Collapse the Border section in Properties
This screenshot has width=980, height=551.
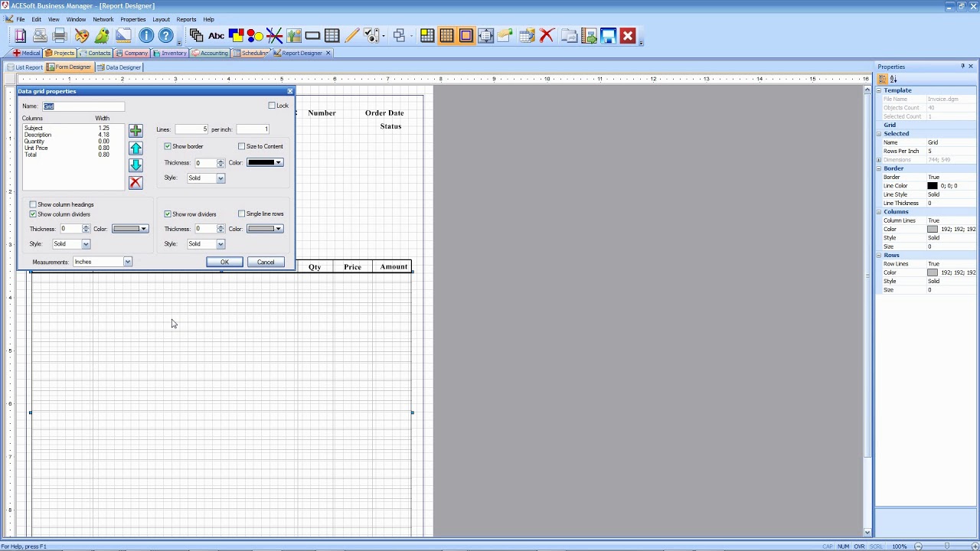(x=879, y=168)
